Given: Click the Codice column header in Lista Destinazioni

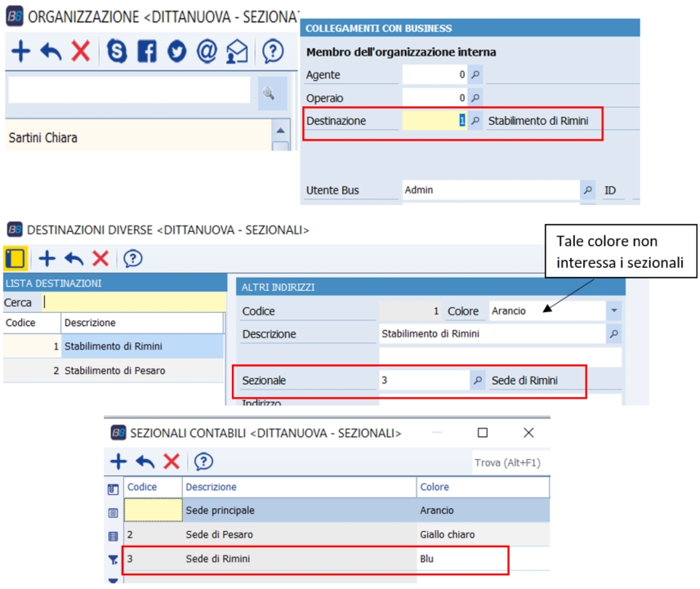Looking at the screenshot, I should (32, 323).
